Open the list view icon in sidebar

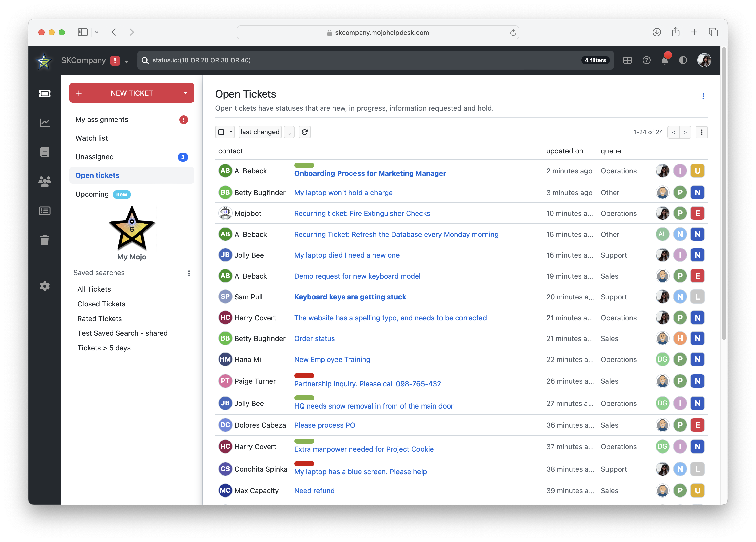point(45,211)
